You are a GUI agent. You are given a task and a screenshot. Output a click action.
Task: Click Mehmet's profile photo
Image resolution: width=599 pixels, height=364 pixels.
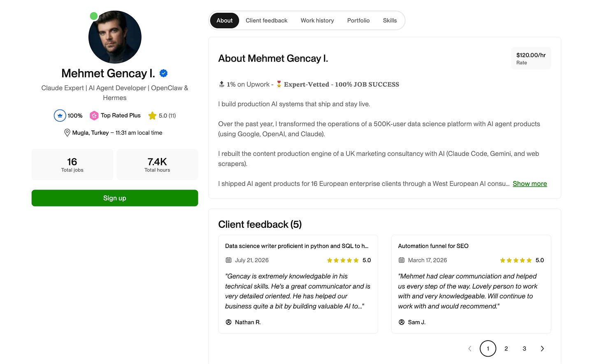coord(115,37)
